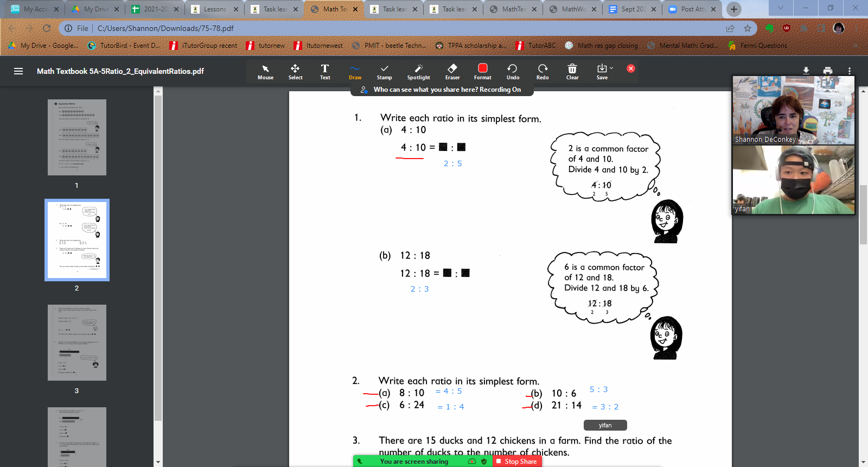
Task: Redo the annotation
Action: 542,72
